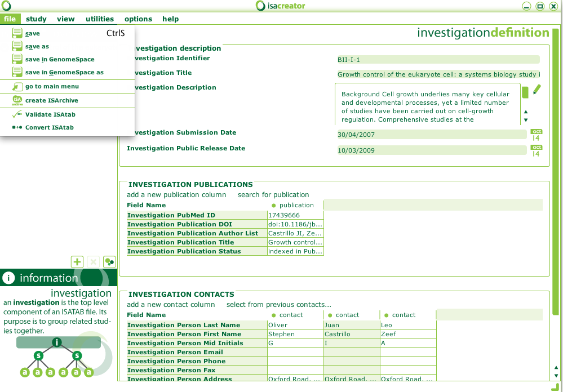Image resolution: width=563 pixels, height=392 pixels.
Task: Click the information panel i icon
Action: 8,278
